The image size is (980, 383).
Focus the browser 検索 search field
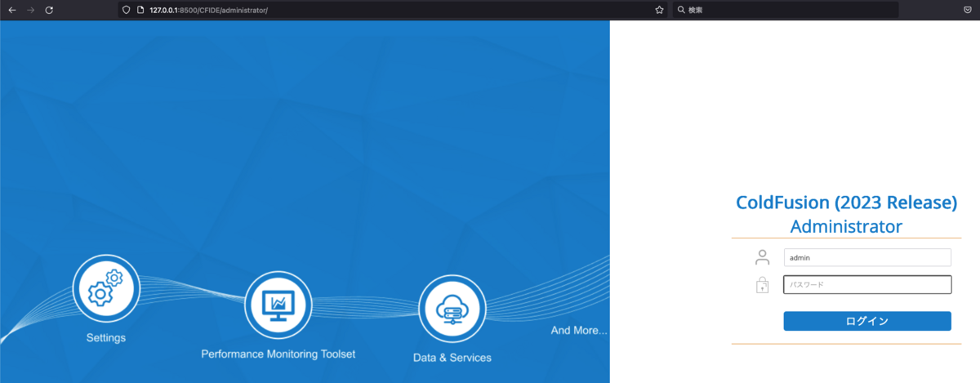(785, 10)
